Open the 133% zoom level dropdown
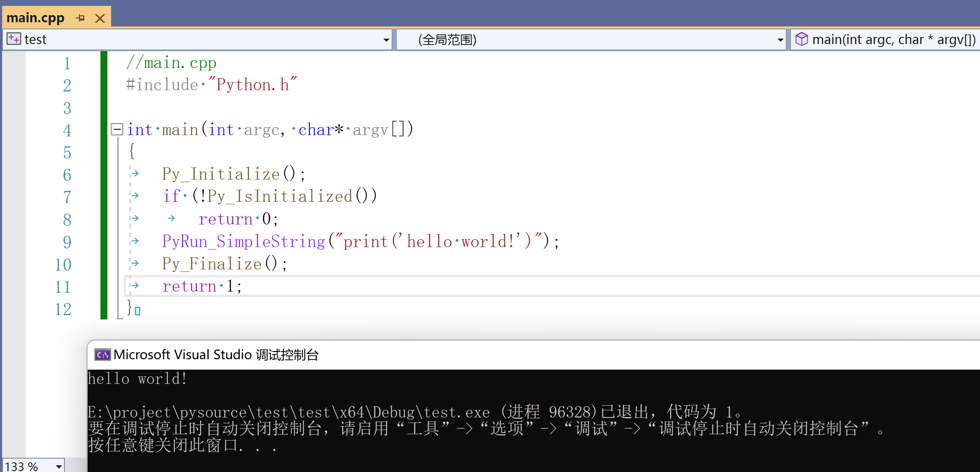The height and width of the screenshot is (472, 980). pyautogui.click(x=58, y=466)
